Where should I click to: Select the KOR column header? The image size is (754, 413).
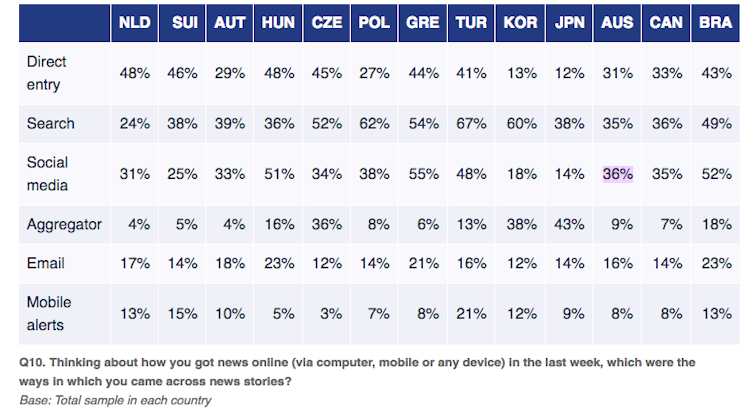pos(520,22)
